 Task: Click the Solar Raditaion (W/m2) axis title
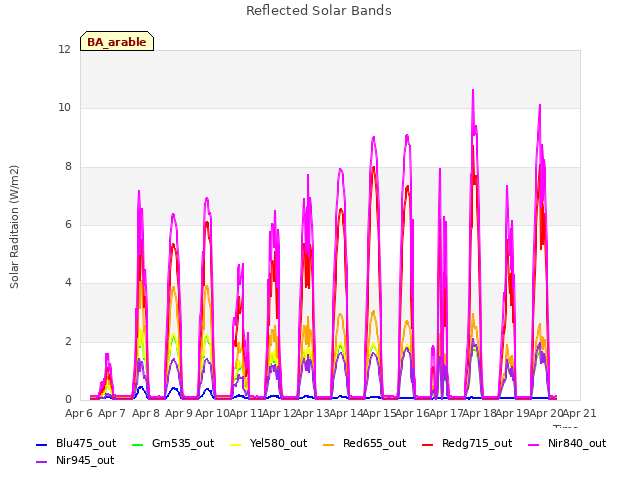[x=14, y=227]
